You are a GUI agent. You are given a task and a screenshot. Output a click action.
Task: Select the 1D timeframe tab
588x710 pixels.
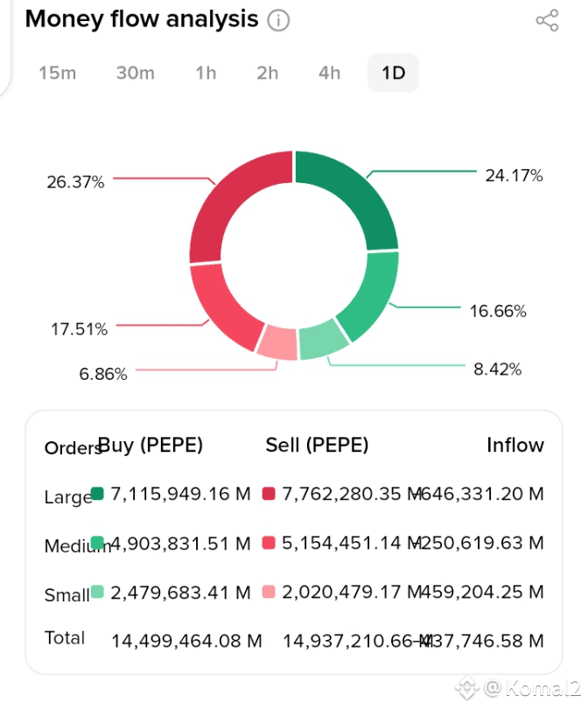point(393,73)
